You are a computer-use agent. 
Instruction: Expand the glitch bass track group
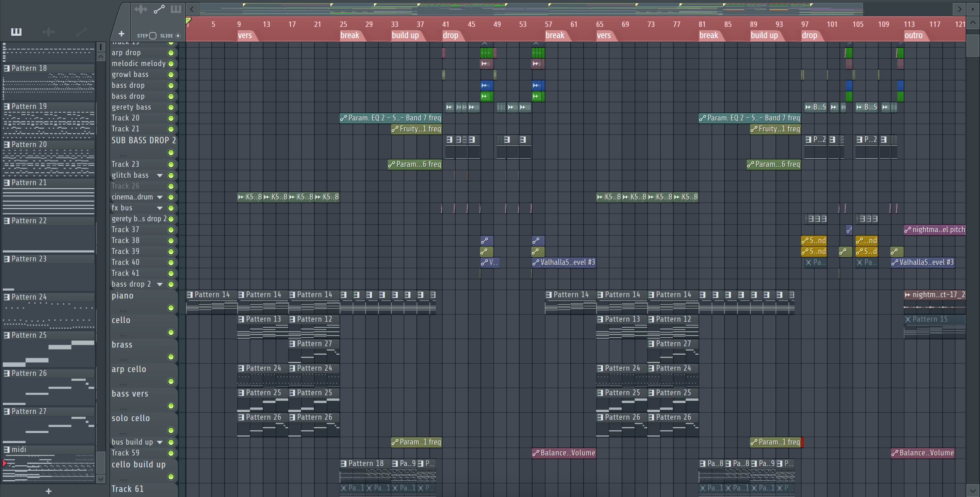pyautogui.click(x=160, y=175)
